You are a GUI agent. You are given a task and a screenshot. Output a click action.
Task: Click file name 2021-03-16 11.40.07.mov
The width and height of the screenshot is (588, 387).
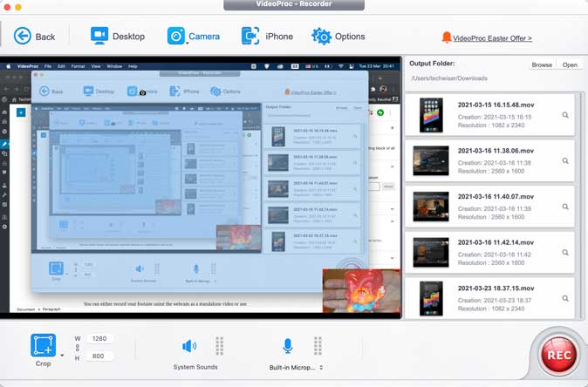point(496,196)
